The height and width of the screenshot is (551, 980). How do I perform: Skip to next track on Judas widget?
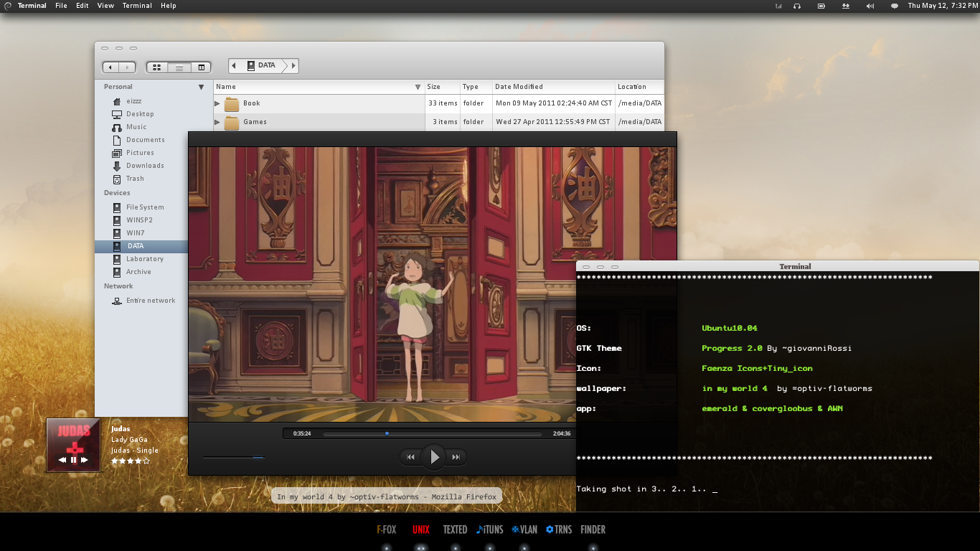coord(85,460)
